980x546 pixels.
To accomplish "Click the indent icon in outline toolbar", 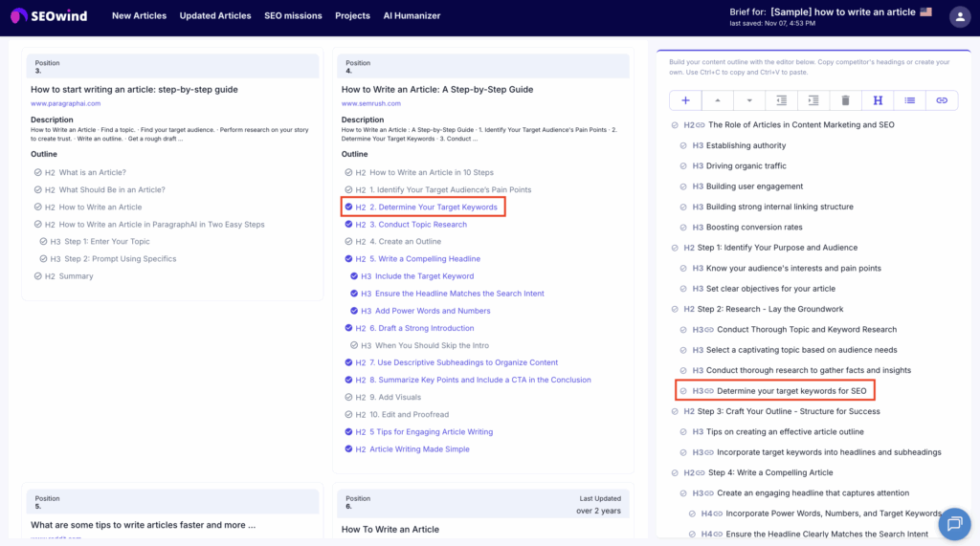I will click(813, 100).
